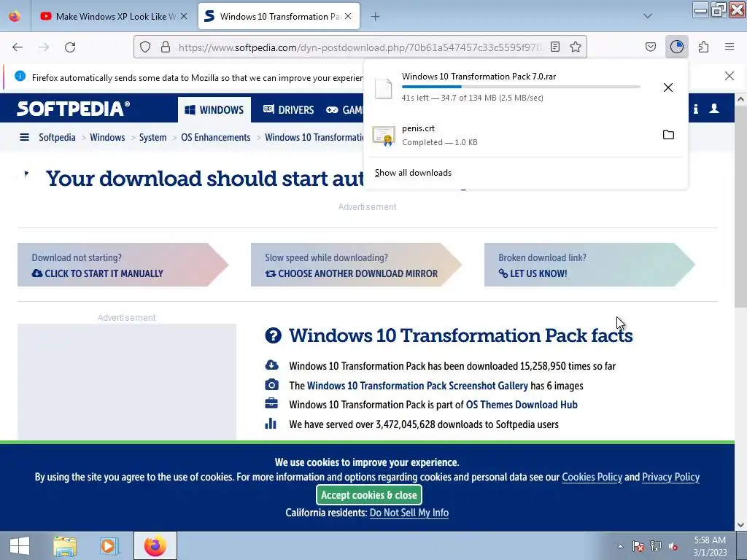Open Firefox application hamburger menu
The image size is (747, 560).
729,47
